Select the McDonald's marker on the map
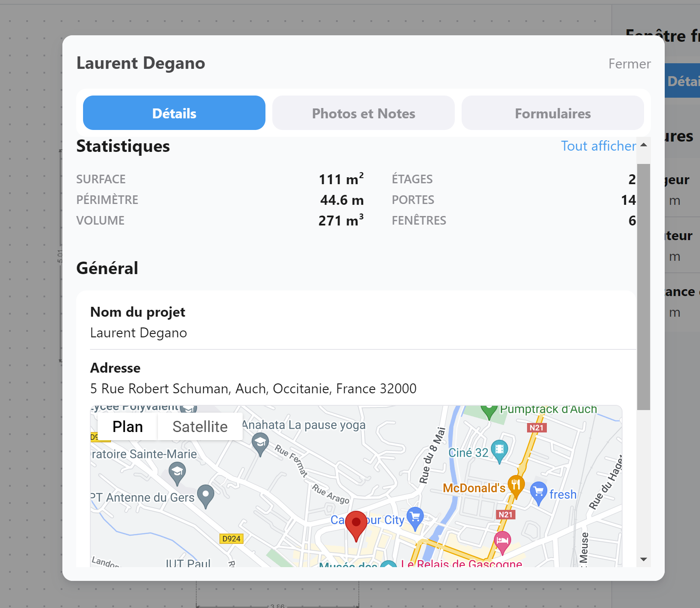Screen dimensions: 700x608 (515, 485)
